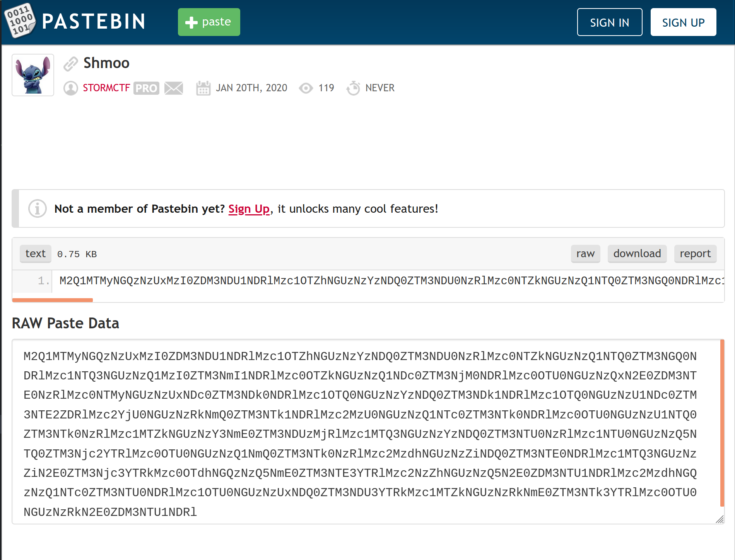Report this paste
Image resolution: width=735 pixels, height=560 pixels.
pyautogui.click(x=696, y=254)
